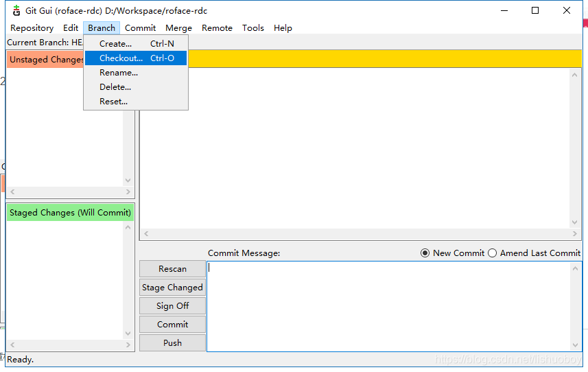Image resolution: width=588 pixels, height=372 pixels.
Task: Open the Tools menu
Action: coord(253,28)
